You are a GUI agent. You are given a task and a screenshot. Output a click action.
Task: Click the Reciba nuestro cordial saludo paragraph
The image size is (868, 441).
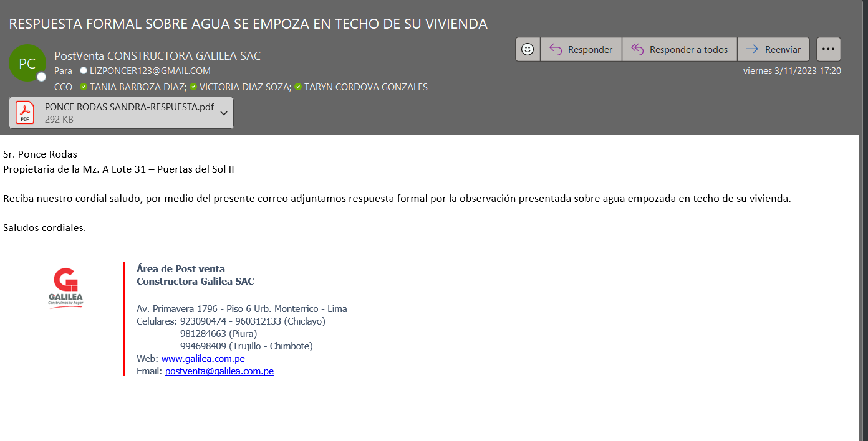(397, 199)
